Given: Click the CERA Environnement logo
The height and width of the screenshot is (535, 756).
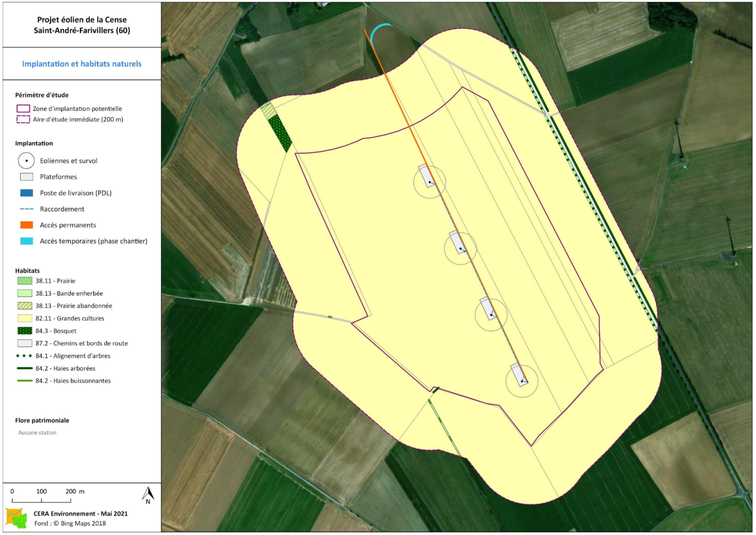Looking at the screenshot, I should tap(16, 519).
